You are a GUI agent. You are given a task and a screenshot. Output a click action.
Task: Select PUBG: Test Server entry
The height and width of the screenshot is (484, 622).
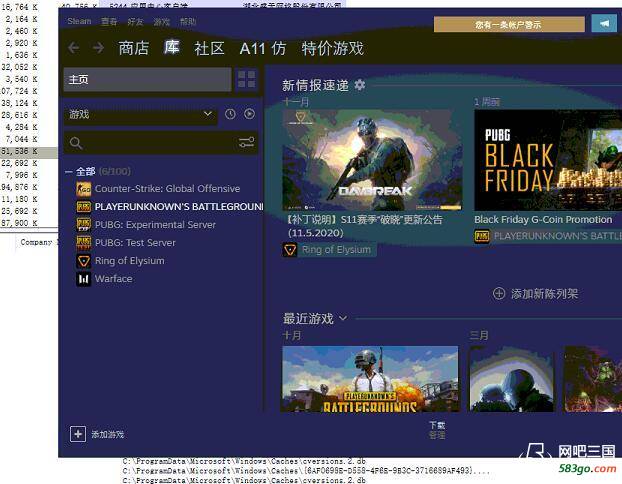(x=135, y=243)
